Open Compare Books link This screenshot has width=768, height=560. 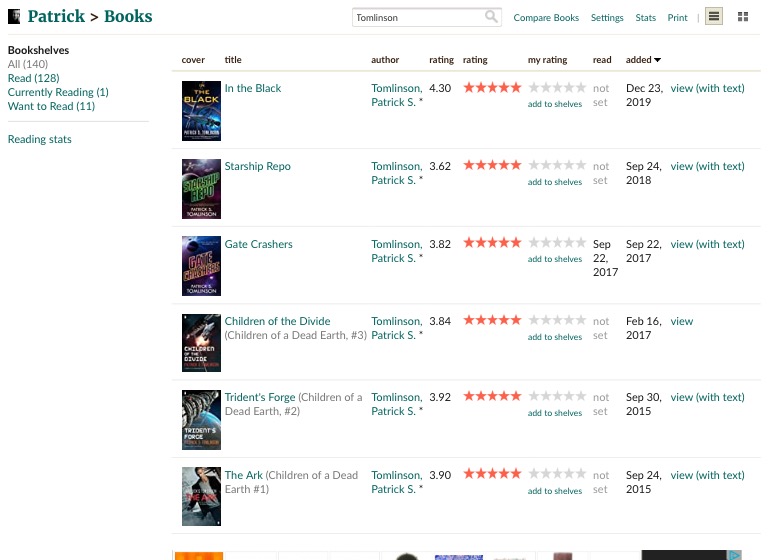pos(546,18)
